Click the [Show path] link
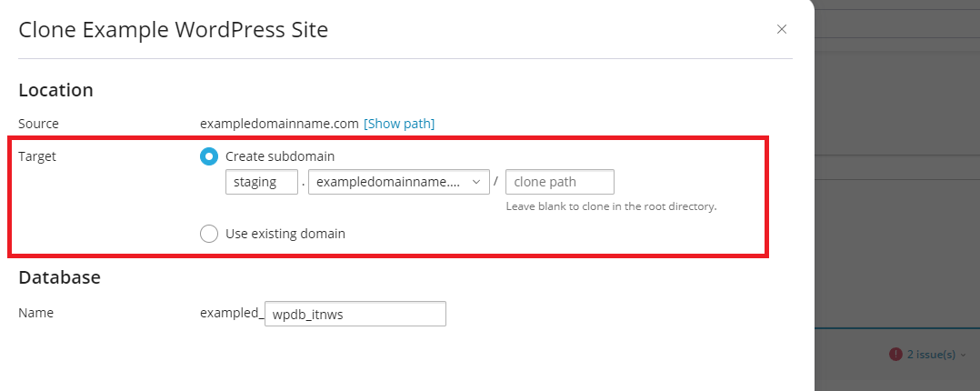 pyautogui.click(x=399, y=124)
